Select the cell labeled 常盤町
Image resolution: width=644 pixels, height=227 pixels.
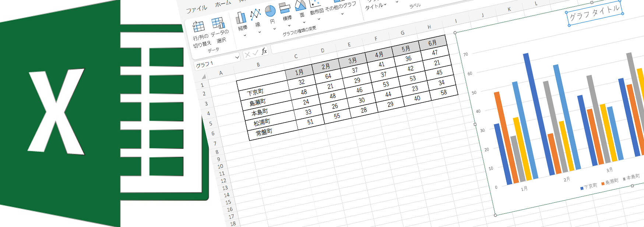tap(264, 132)
